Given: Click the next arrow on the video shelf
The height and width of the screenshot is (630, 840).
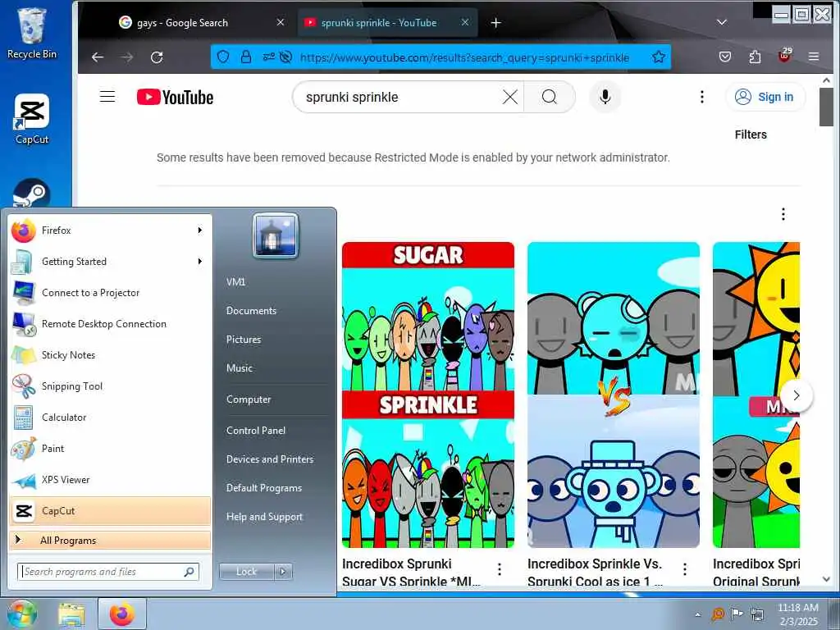Looking at the screenshot, I should 796,395.
